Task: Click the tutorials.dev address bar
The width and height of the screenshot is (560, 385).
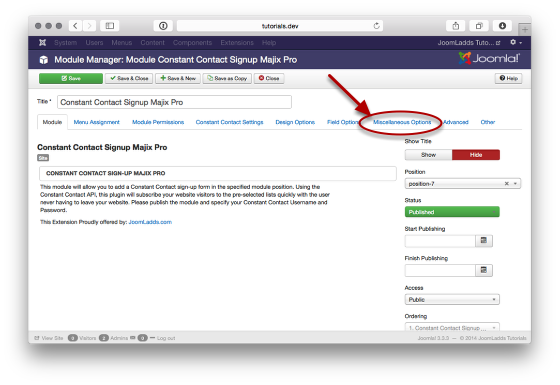Action: pyautogui.click(x=280, y=26)
